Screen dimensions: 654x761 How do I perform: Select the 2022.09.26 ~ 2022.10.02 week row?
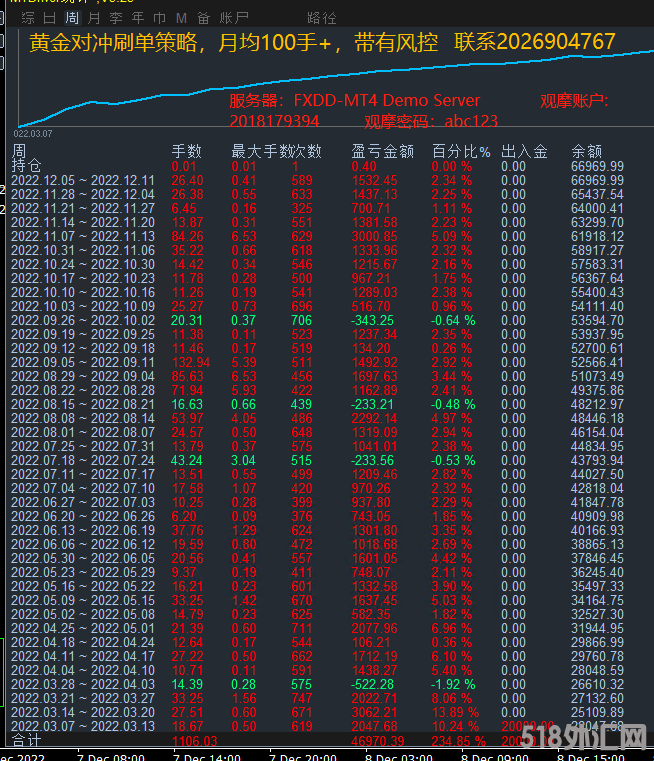click(x=83, y=320)
